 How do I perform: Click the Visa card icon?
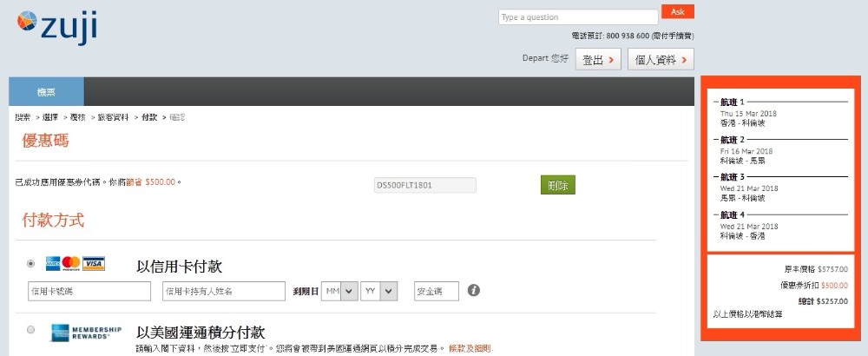pos(94,263)
